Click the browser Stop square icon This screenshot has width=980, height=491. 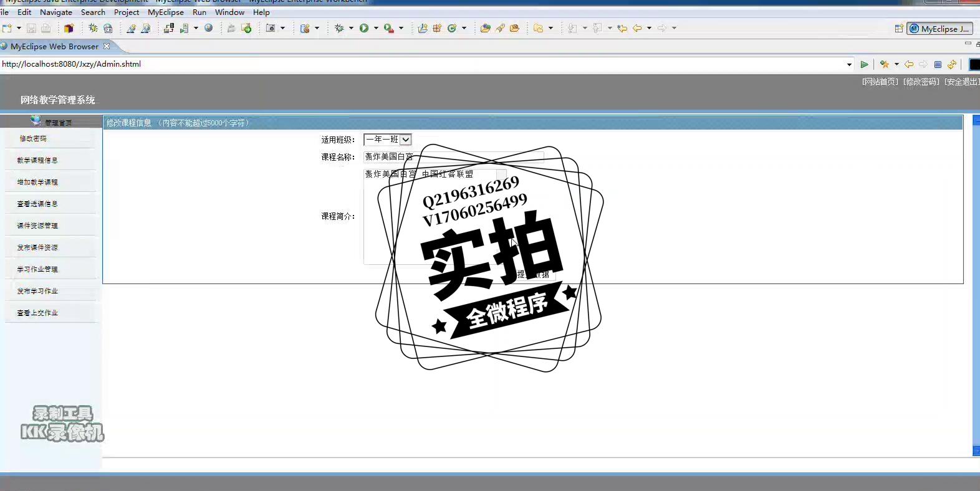click(x=938, y=65)
